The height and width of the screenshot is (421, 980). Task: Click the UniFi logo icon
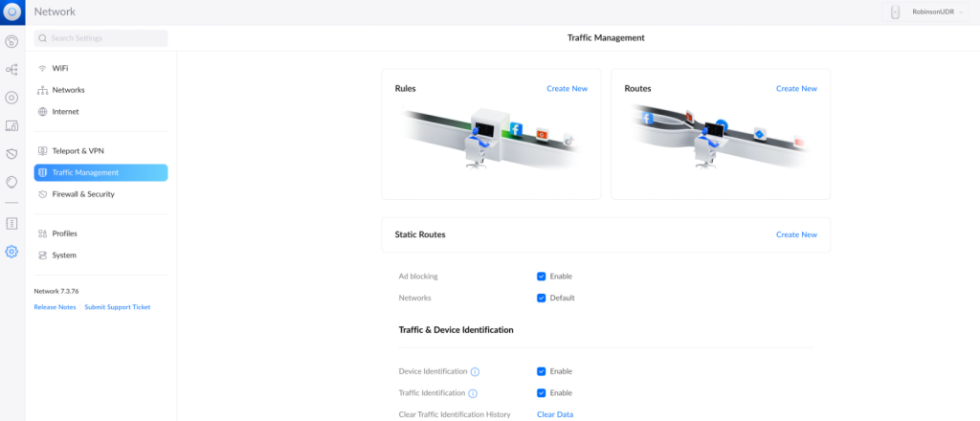pos(12,11)
